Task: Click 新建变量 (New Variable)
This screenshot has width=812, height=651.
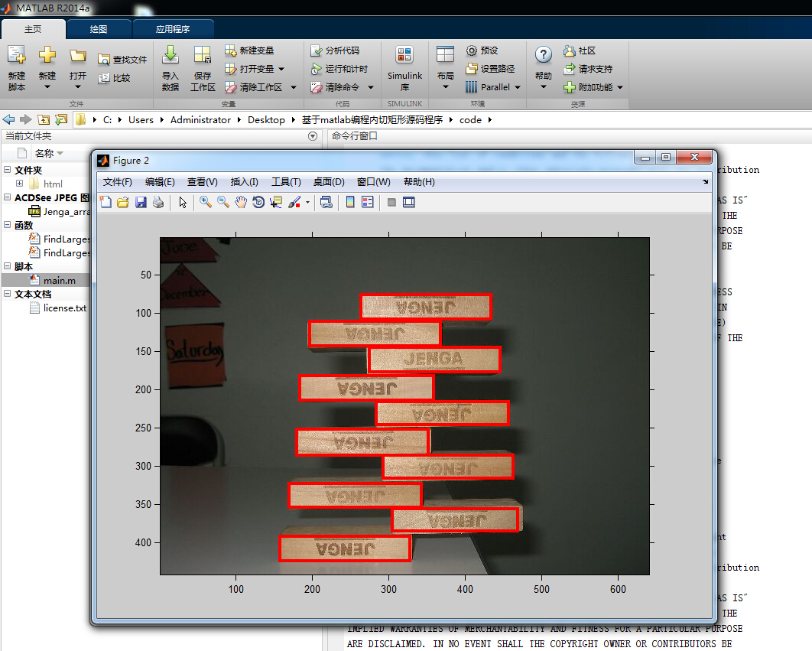Action: pos(249,50)
